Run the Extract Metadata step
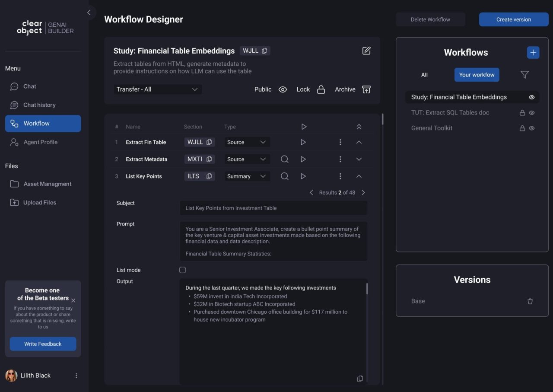 coord(303,159)
